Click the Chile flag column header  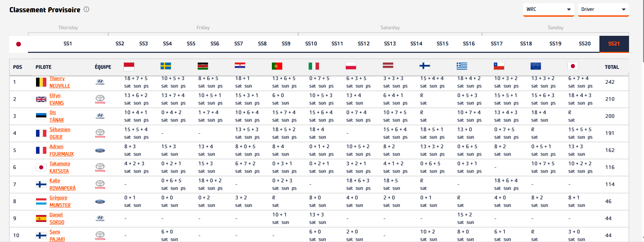(499, 66)
